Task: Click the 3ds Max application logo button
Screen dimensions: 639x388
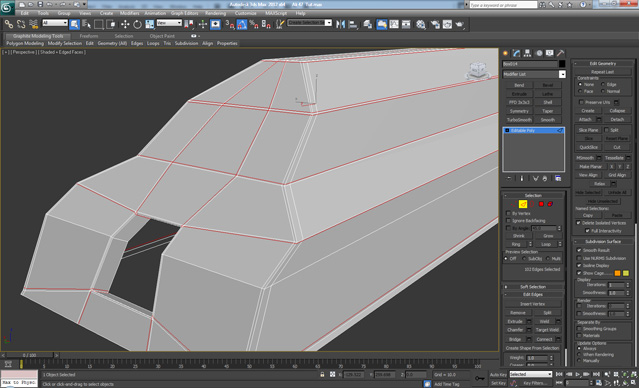Action: pos(7,8)
